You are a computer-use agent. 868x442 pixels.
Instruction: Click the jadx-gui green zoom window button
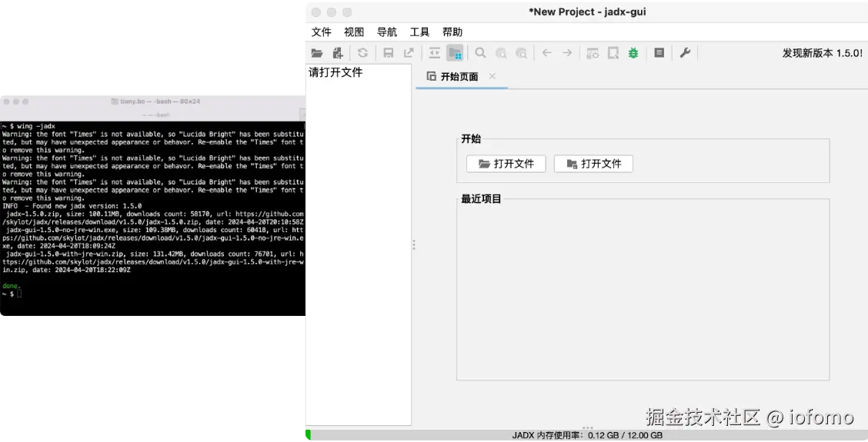[347, 12]
